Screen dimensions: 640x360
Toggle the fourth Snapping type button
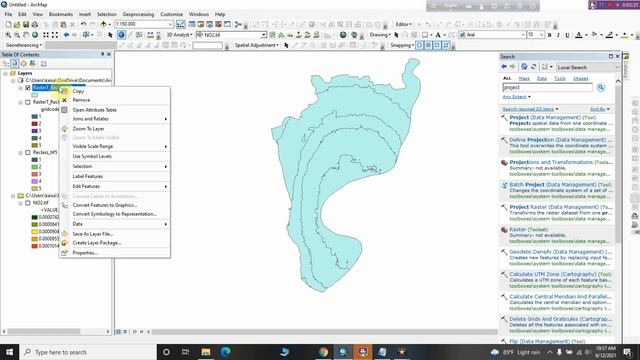click(x=446, y=45)
